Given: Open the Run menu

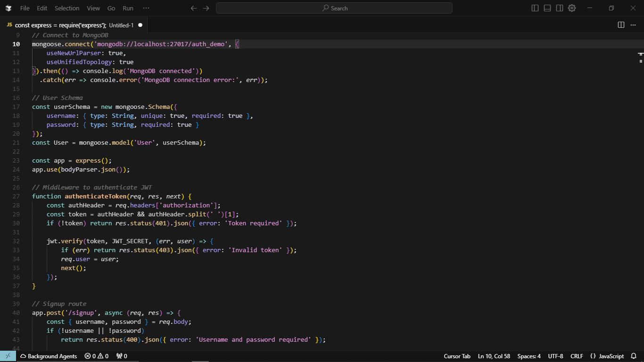Looking at the screenshot, I should click(x=128, y=8).
